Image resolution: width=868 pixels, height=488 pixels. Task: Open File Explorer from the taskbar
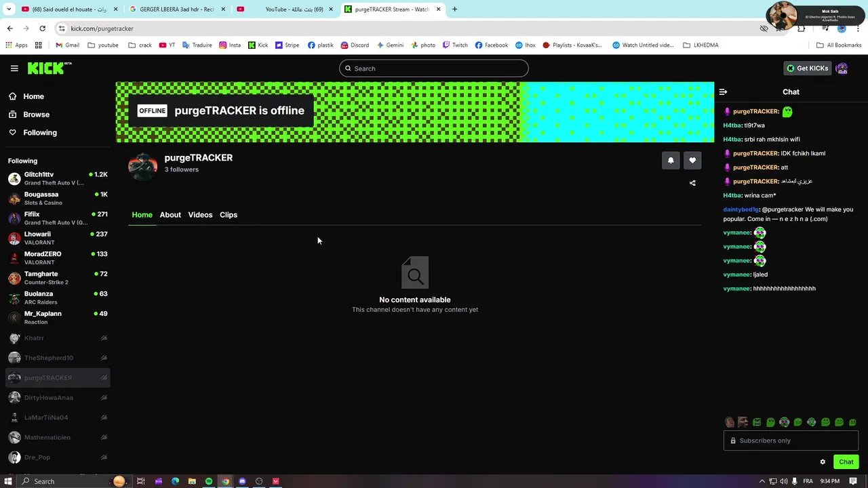point(192,481)
